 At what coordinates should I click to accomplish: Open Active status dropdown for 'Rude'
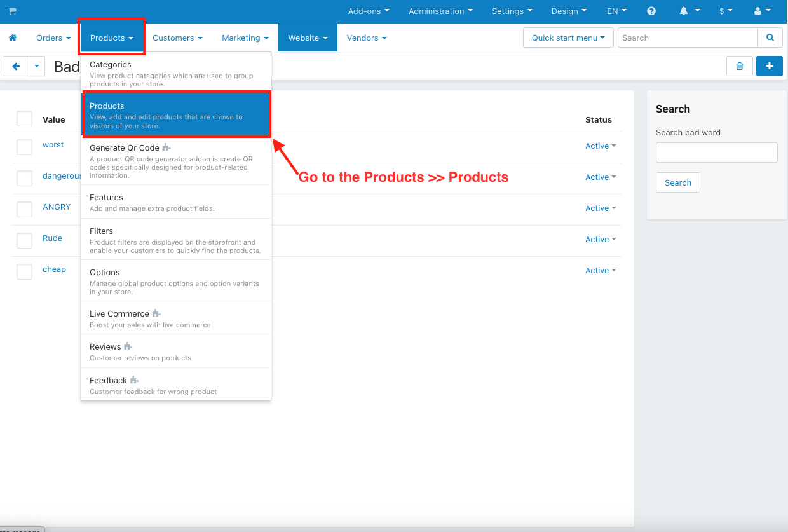point(601,240)
